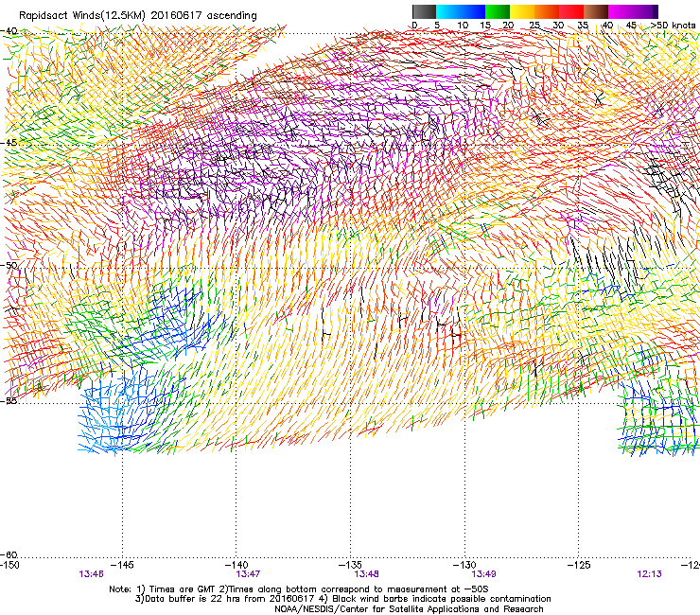Click the '-55' latitude axis label

(9, 400)
